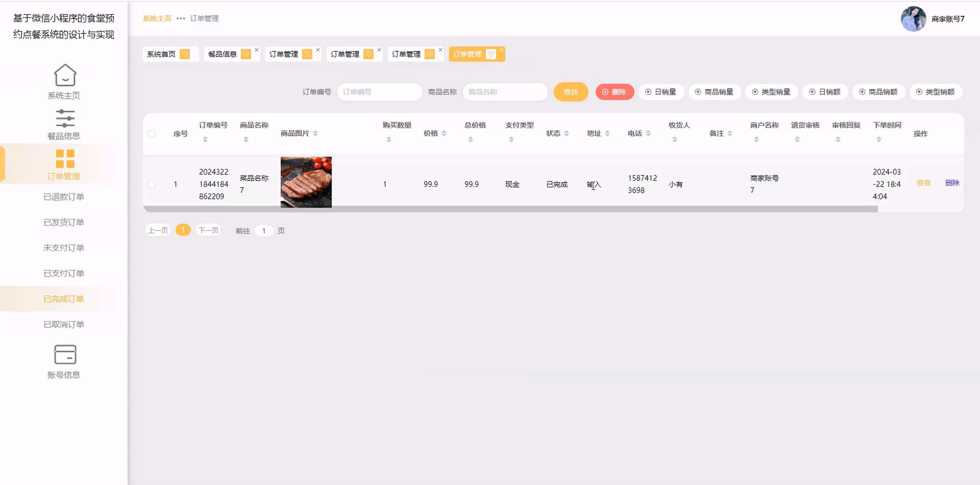Focus the 订单编号 search input
The height and width of the screenshot is (485, 980).
point(380,92)
